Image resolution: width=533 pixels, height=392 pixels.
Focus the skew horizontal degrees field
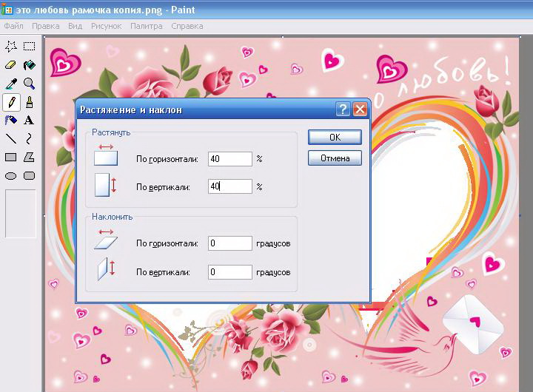pyautogui.click(x=229, y=243)
